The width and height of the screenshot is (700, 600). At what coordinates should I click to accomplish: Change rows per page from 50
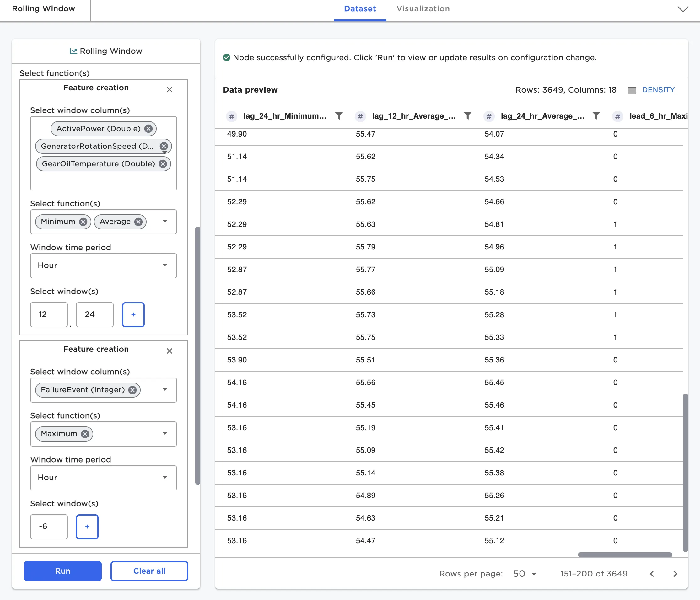click(525, 574)
